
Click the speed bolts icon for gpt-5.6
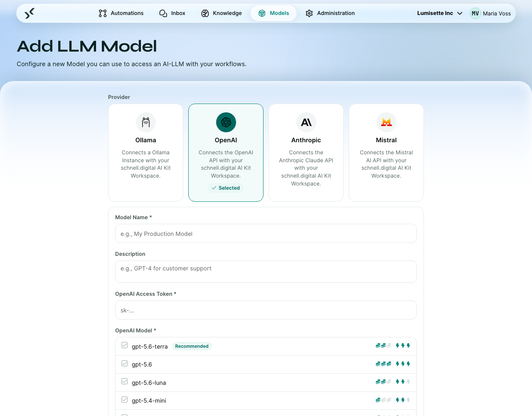click(x=403, y=364)
